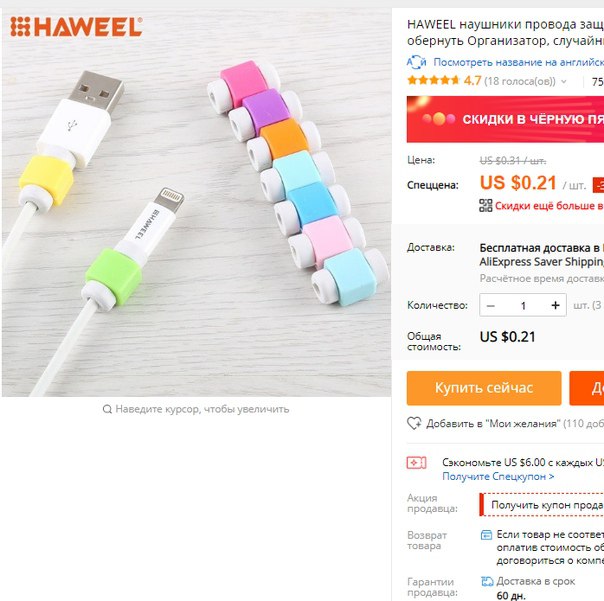Image resolution: width=604 pixels, height=601 pixels.
Task: Click the translate icon next to the title
Action: pos(416,62)
